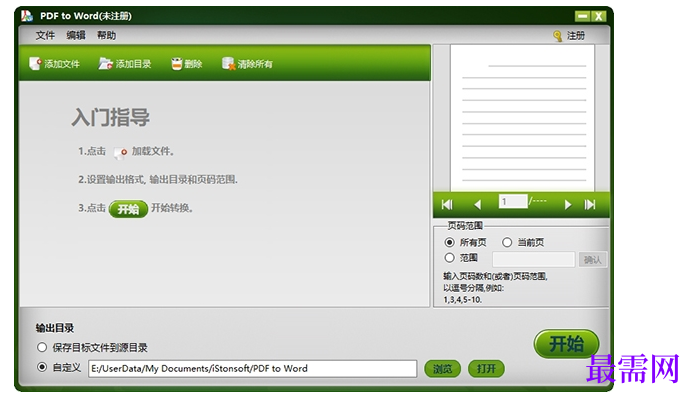Click the output directory path field
The height and width of the screenshot is (400, 698).
[x=252, y=368]
